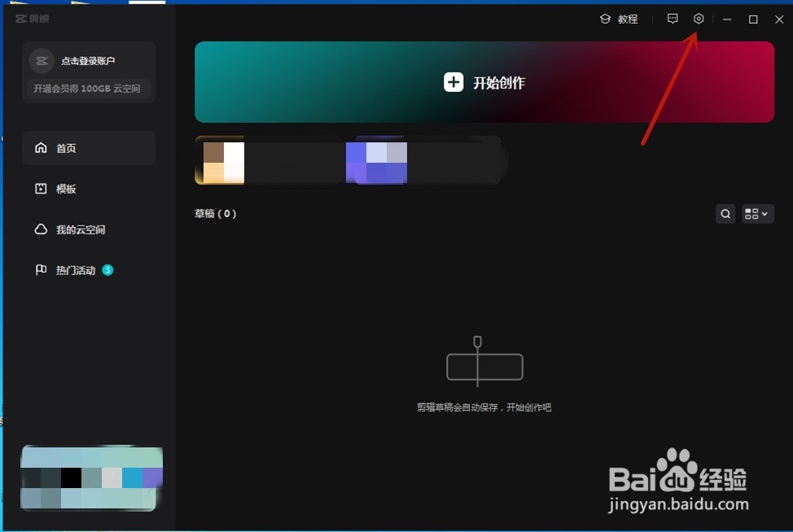Click the home icon beside 首页

(41, 147)
